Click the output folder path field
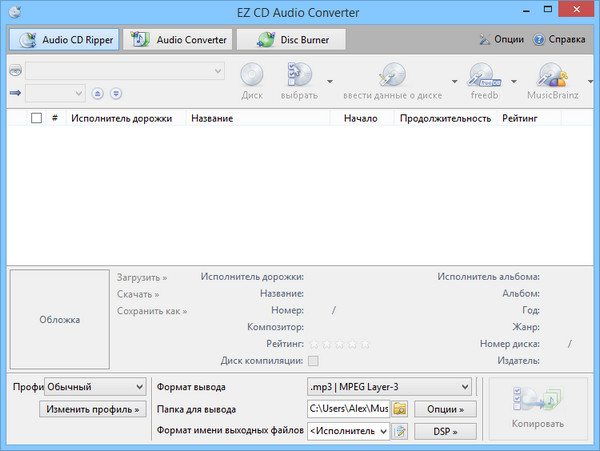The height and width of the screenshot is (451, 600). 348,409
